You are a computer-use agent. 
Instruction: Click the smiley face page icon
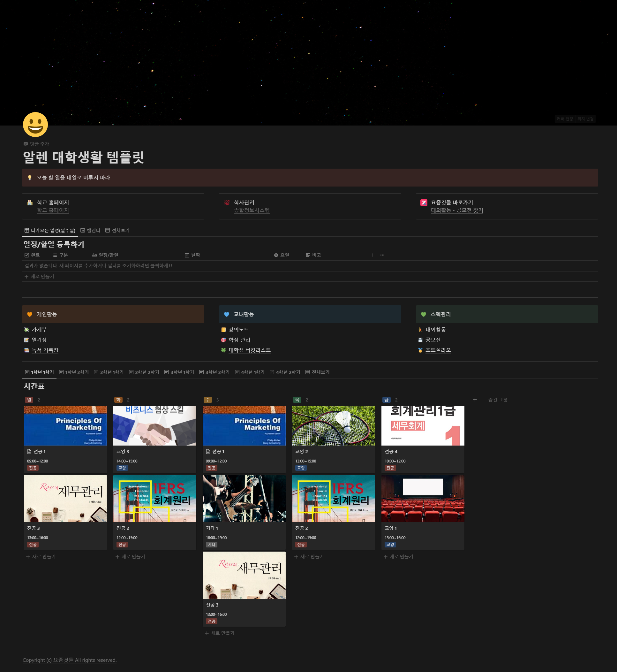pos(35,125)
